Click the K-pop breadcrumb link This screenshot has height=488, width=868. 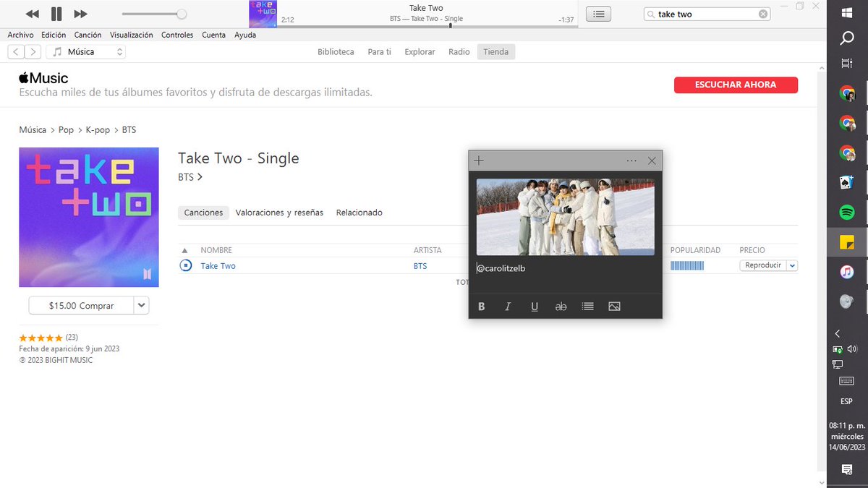click(98, 130)
